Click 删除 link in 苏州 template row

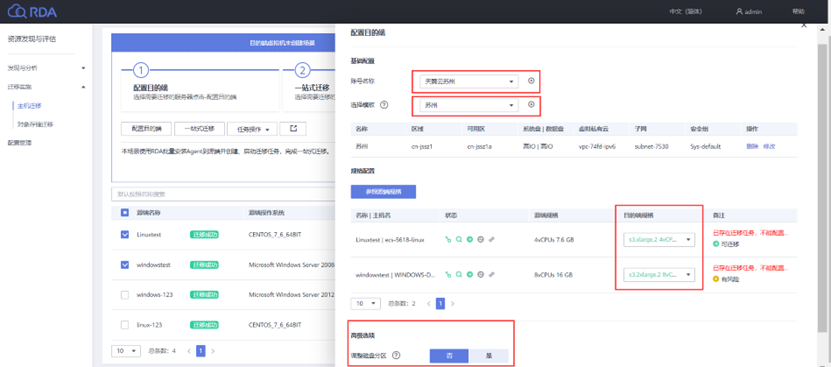[752, 147]
